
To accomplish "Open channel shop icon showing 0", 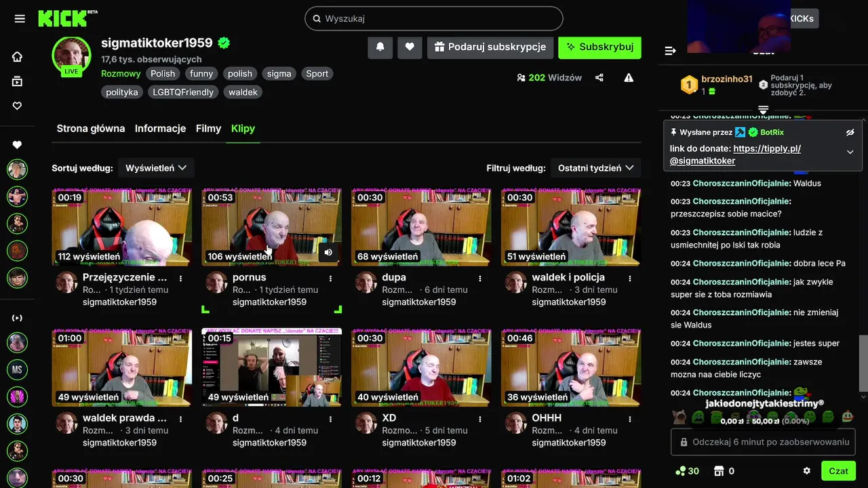I will pos(724,471).
